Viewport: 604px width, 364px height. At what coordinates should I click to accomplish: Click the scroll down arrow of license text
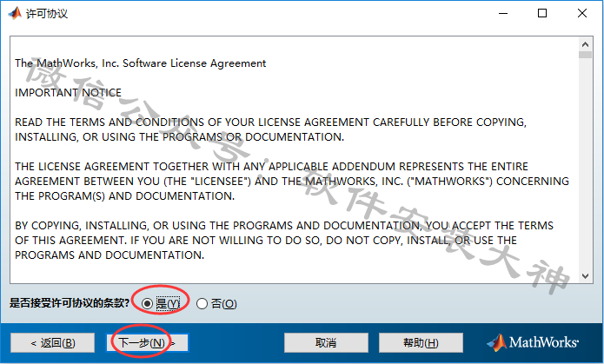click(585, 275)
